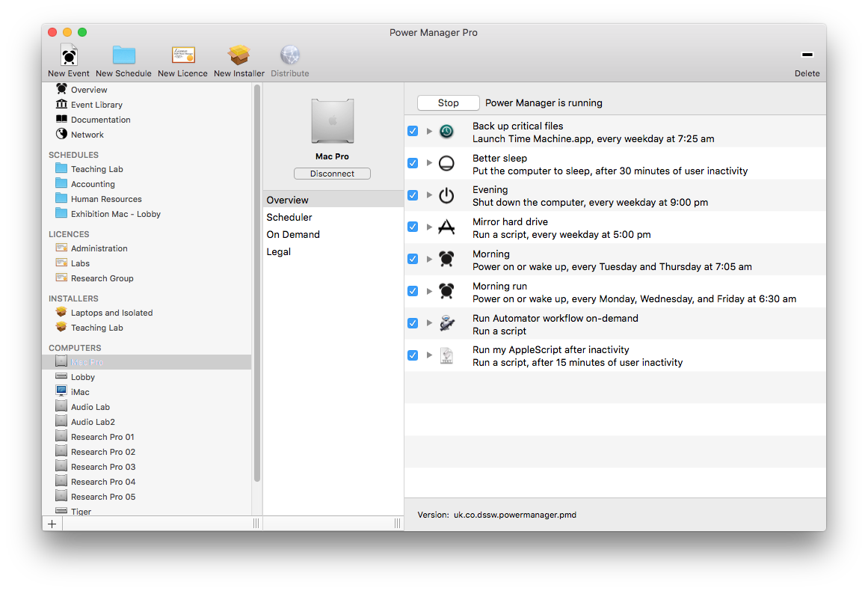This screenshot has height=591, width=868.
Task: Click the plus button below the sidebar
Action: 52,524
